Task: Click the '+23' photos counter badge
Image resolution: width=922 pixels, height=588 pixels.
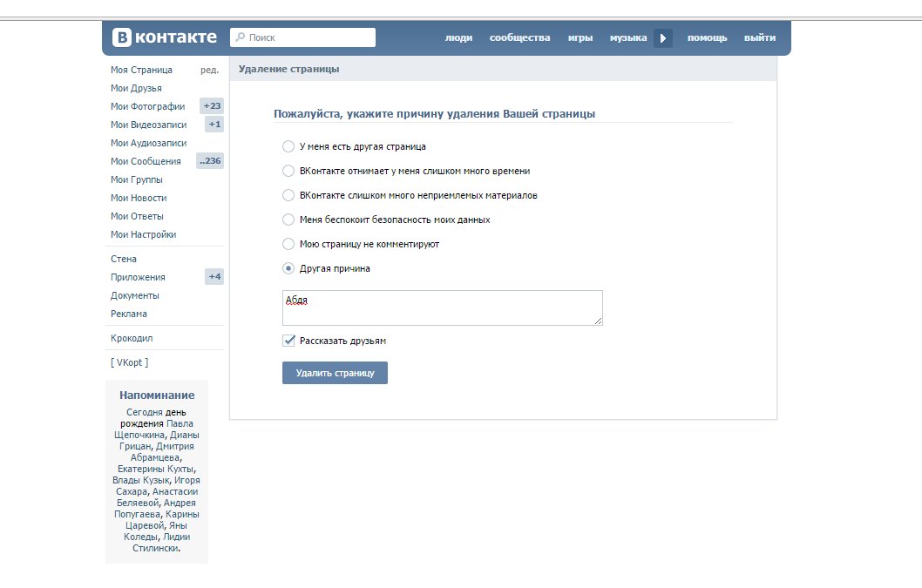Action: tap(212, 106)
